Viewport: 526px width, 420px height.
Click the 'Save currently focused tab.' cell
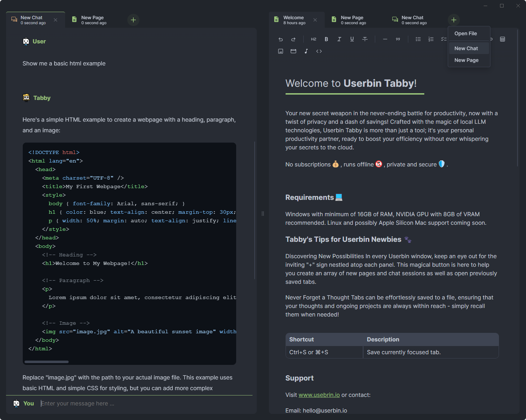(x=431, y=352)
